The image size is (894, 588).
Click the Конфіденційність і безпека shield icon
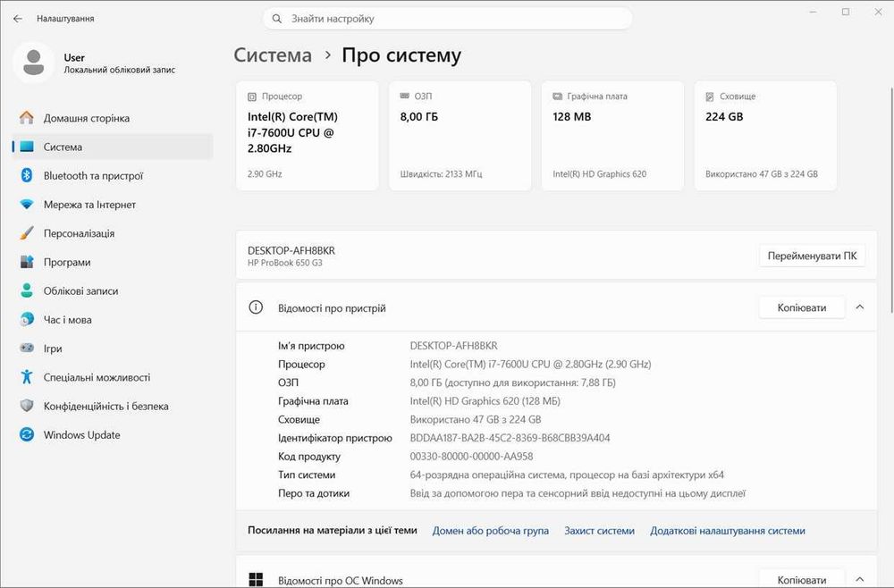[26, 406]
